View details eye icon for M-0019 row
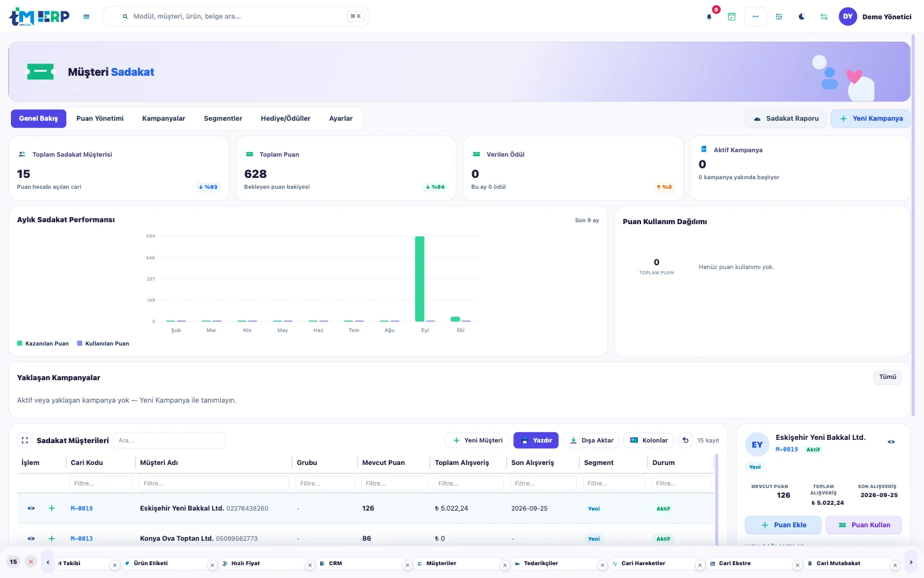Image resolution: width=924 pixels, height=578 pixels. pos(31,509)
